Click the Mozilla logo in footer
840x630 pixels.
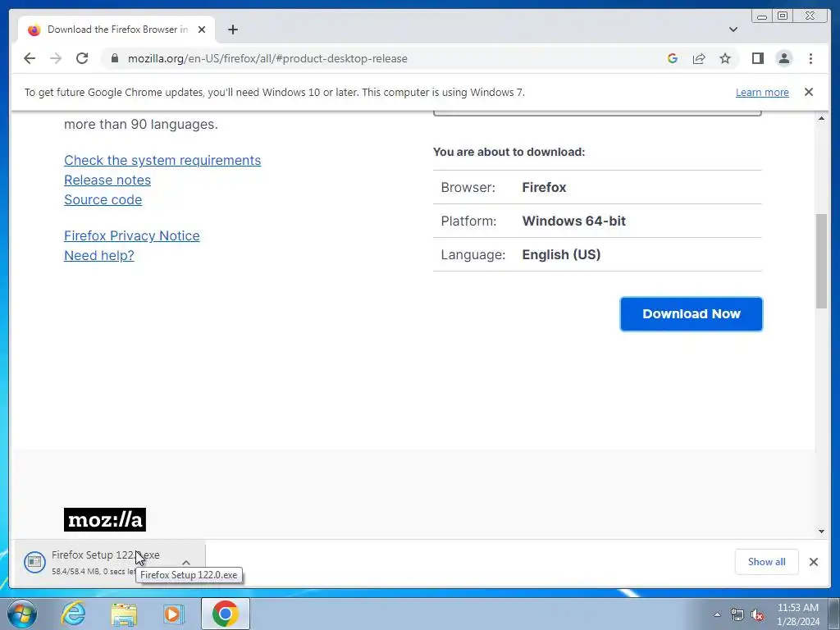tap(105, 519)
